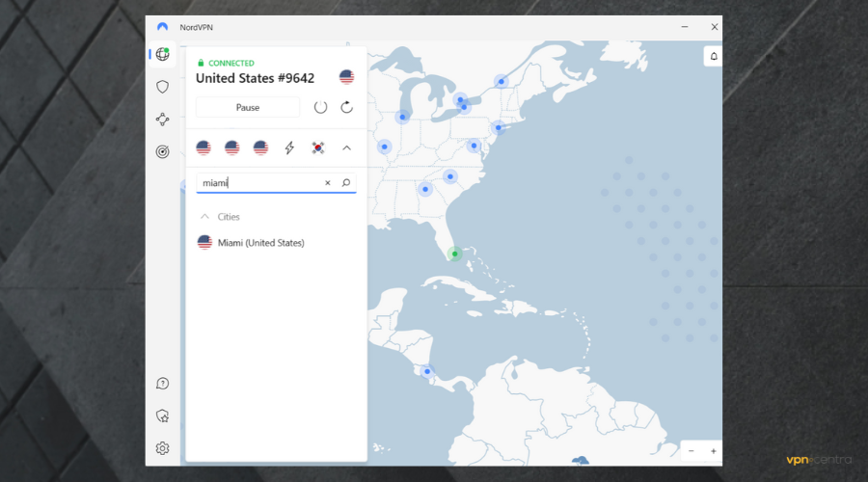The width and height of the screenshot is (868, 482).
Task: Select the South Korea flag recent connection
Action: click(317, 147)
